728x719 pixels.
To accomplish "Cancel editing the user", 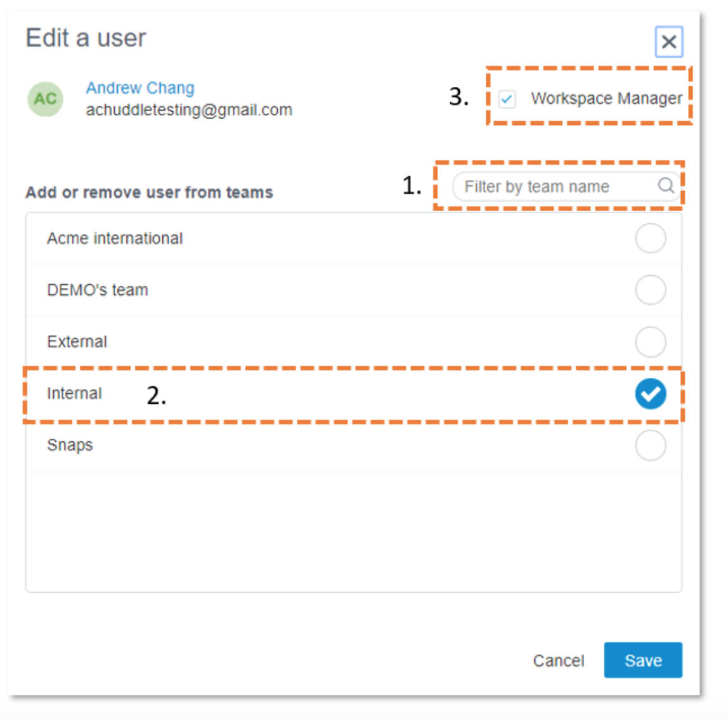I will coord(559,661).
